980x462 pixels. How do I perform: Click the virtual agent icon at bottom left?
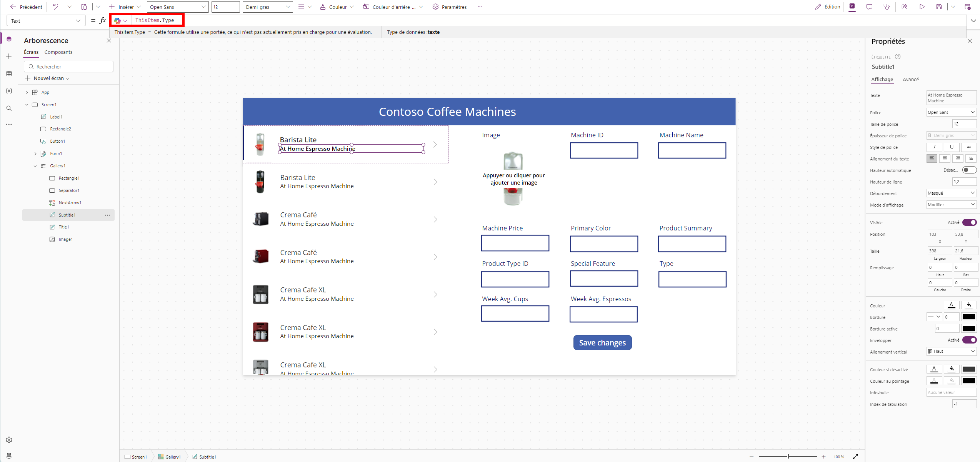[9, 455]
